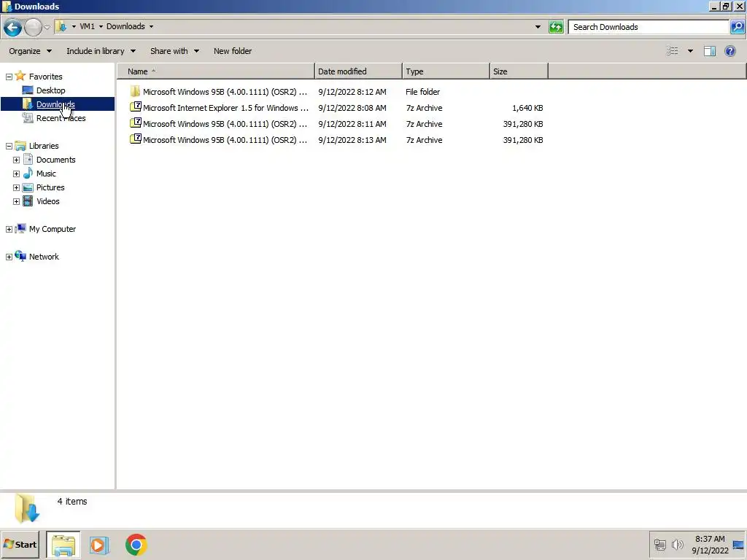Sort by the Type column header

[446, 71]
